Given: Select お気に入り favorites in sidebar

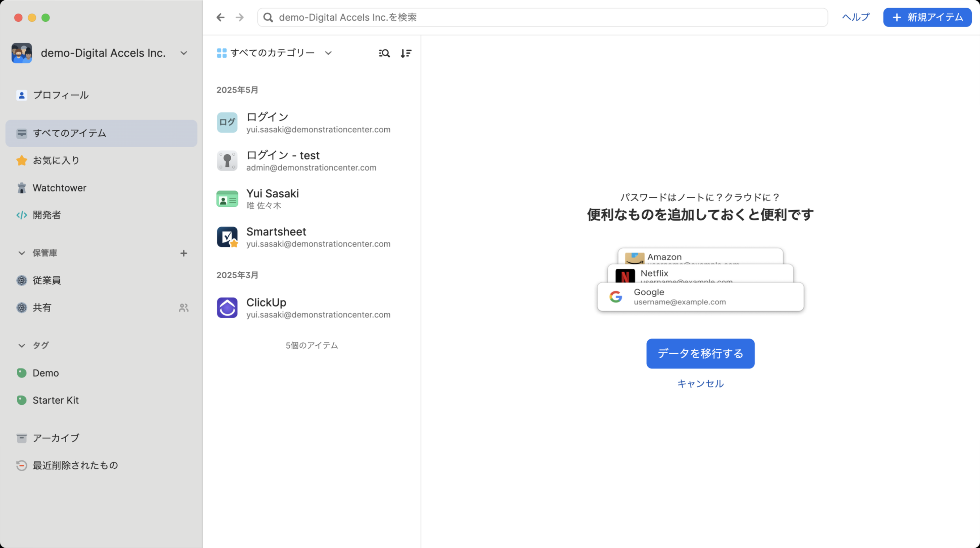Looking at the screenshot, I should [56, 160].
